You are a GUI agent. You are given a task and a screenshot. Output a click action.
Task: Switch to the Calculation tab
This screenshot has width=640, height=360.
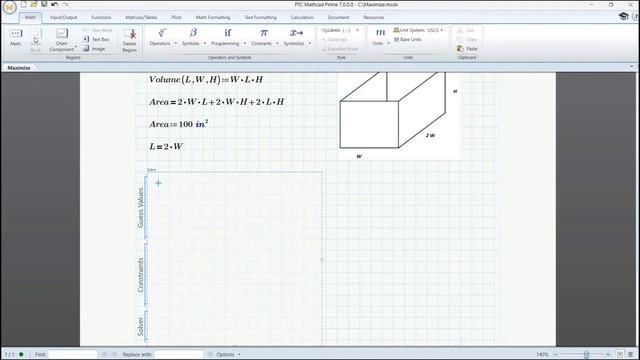click(302, 18)
